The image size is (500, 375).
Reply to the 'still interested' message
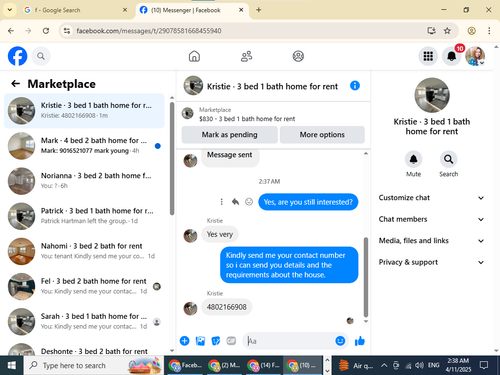point(235,202)
